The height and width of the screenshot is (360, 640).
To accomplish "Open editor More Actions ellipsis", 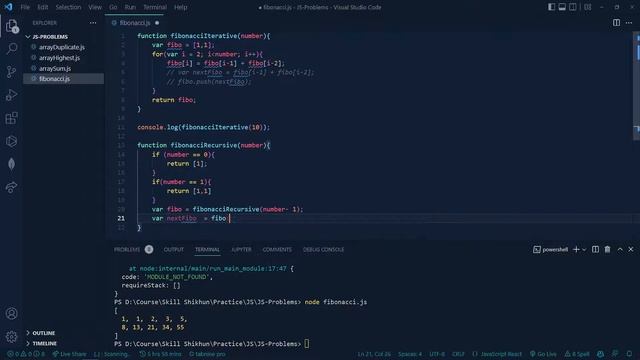I will 629,23.
